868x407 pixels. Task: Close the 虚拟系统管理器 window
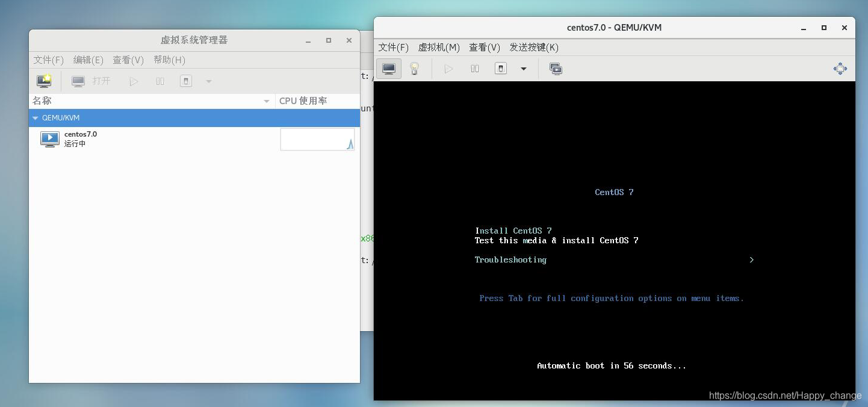point(349,40)
